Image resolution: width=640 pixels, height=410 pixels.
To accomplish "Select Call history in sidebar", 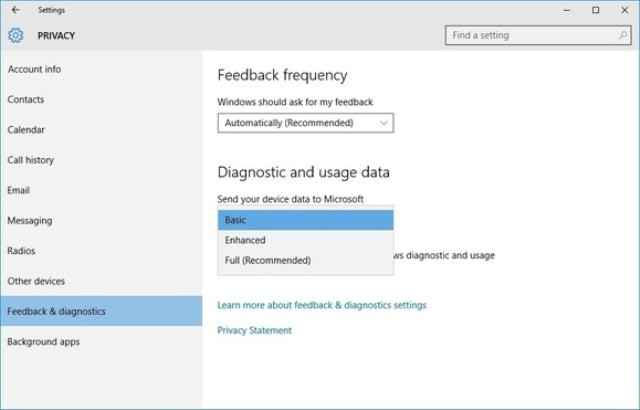I will [31, 160].
